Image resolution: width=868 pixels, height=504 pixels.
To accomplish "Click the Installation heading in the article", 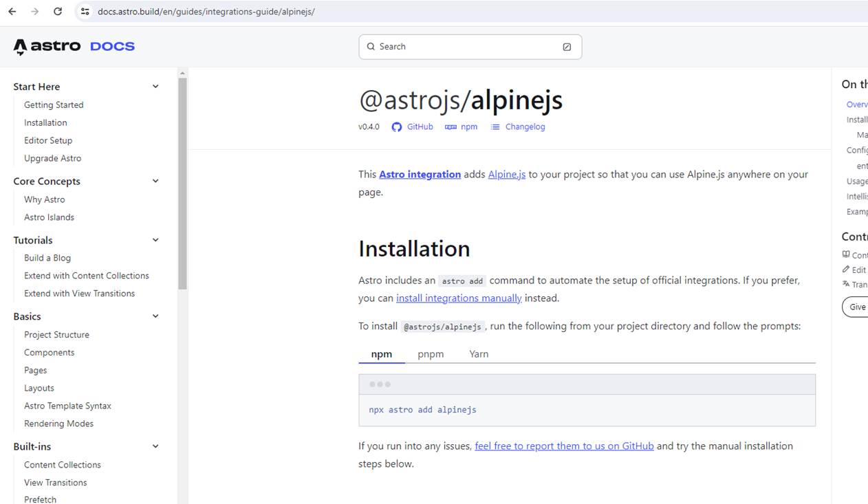I will pyautogui.click(x=414, y=249).
